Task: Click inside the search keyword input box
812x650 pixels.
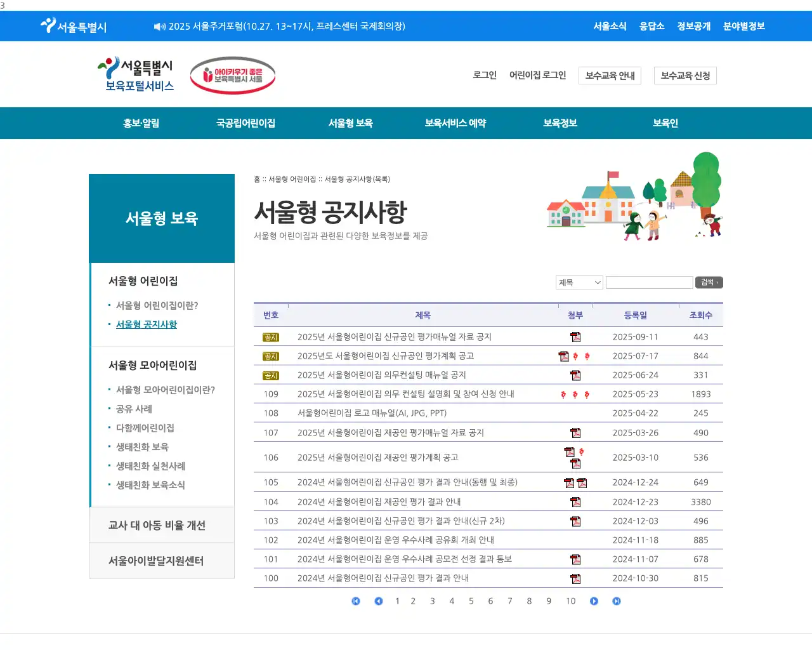Action: (649, 282)
